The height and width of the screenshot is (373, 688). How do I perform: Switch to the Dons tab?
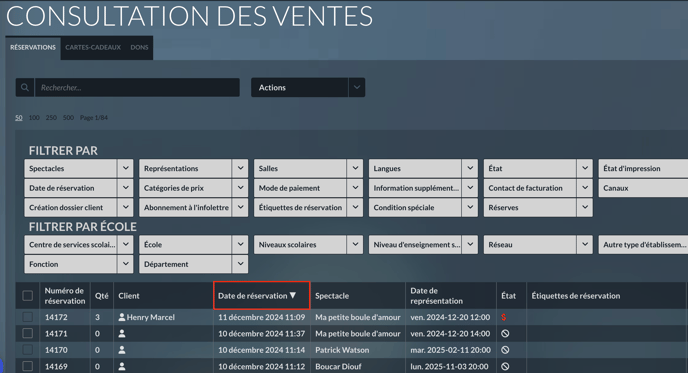point(139,47)
